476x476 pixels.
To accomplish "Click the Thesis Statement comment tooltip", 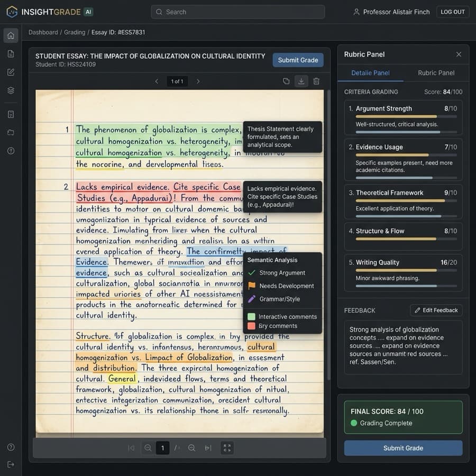I will 282,137.
